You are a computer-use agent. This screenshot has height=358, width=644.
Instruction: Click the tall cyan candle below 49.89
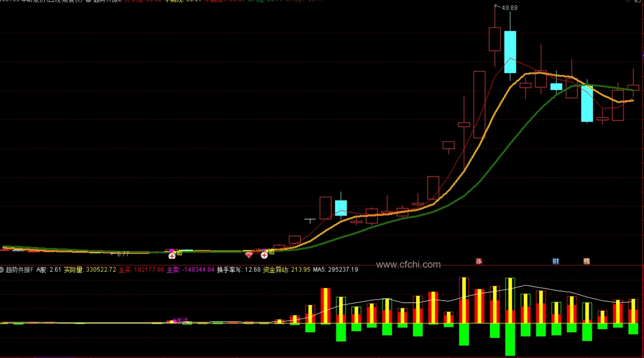510,52
